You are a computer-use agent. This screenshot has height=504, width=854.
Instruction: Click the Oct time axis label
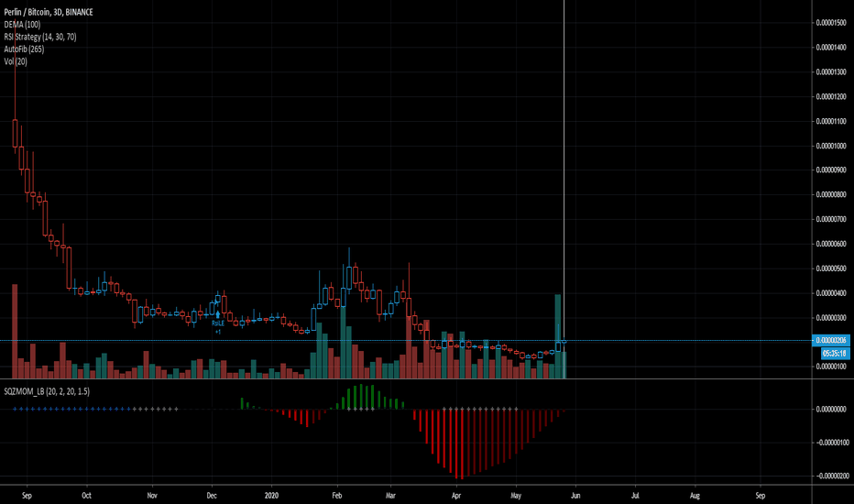tap(87, 495)
